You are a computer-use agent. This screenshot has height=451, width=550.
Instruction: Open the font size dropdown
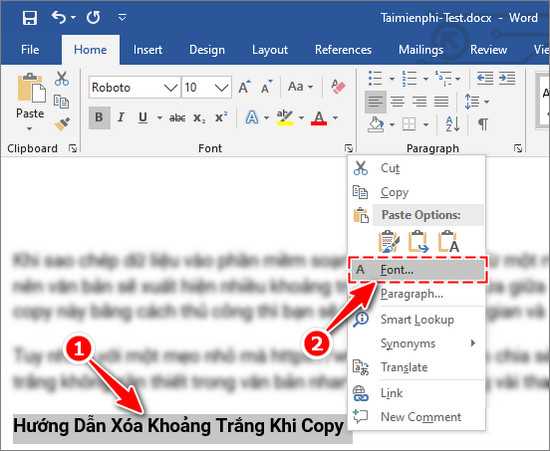click(222, 87)
